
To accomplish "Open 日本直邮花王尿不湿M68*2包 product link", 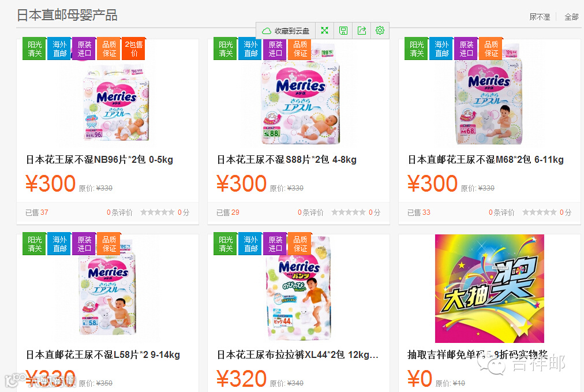I will click(486, 159).
